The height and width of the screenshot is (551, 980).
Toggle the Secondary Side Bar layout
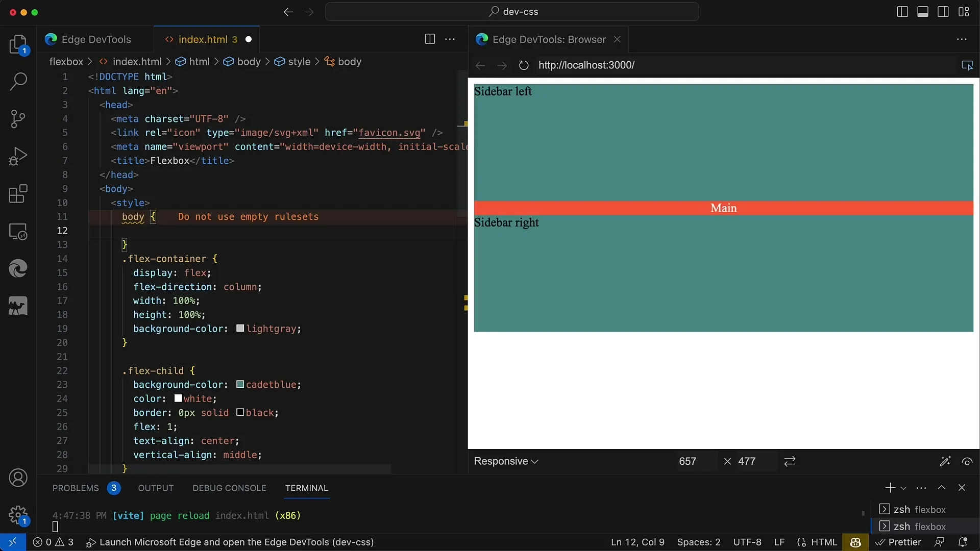[943, 12]
